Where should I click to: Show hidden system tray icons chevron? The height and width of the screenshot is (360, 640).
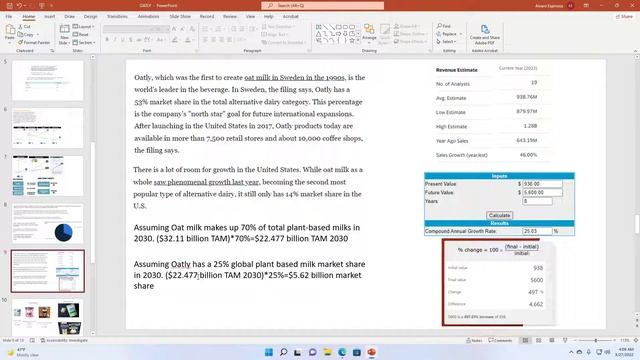571,352
